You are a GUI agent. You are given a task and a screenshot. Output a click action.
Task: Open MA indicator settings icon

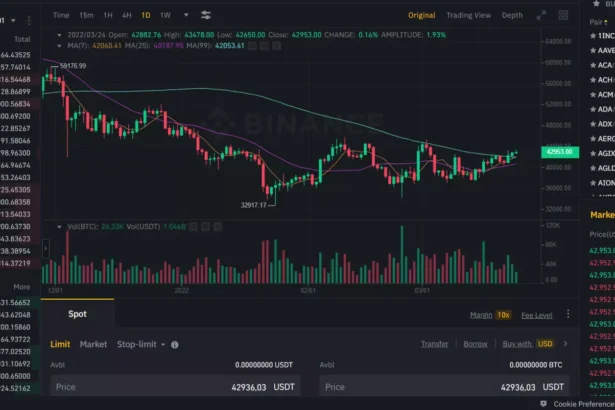click(x=264, y=46)
